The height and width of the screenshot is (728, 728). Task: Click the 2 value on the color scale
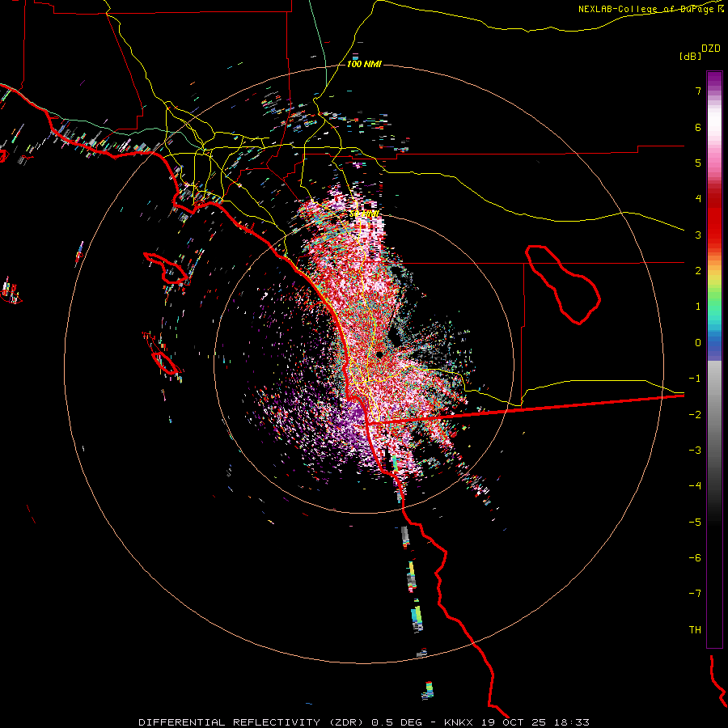point(698,271)
